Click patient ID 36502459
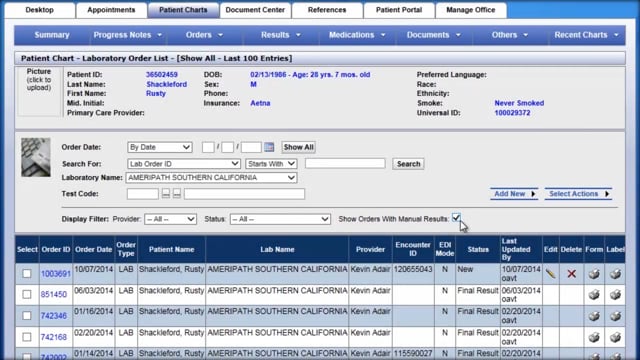This screenshot has width=640, height=360. coord(162,75)
